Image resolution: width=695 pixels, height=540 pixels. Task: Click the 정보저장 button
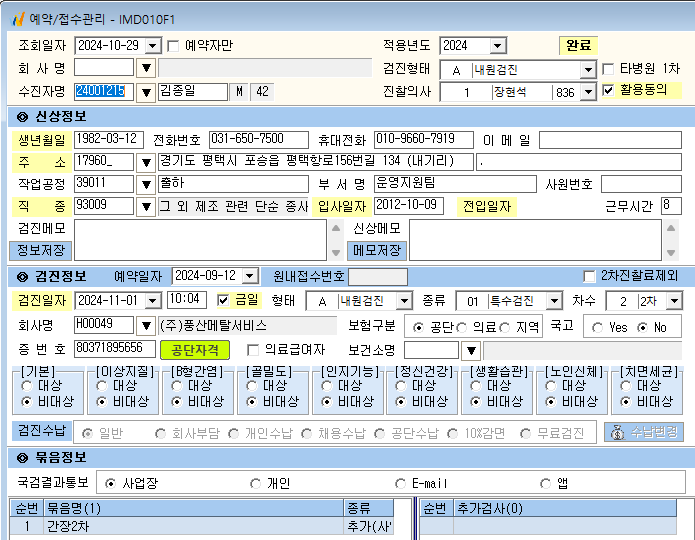pyautogui.click(x=41, y=250)
